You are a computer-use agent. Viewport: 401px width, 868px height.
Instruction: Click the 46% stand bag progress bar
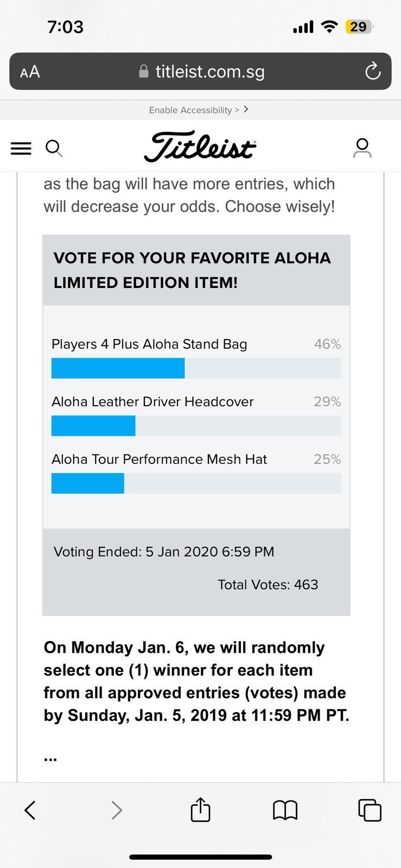tap(196, 368)
